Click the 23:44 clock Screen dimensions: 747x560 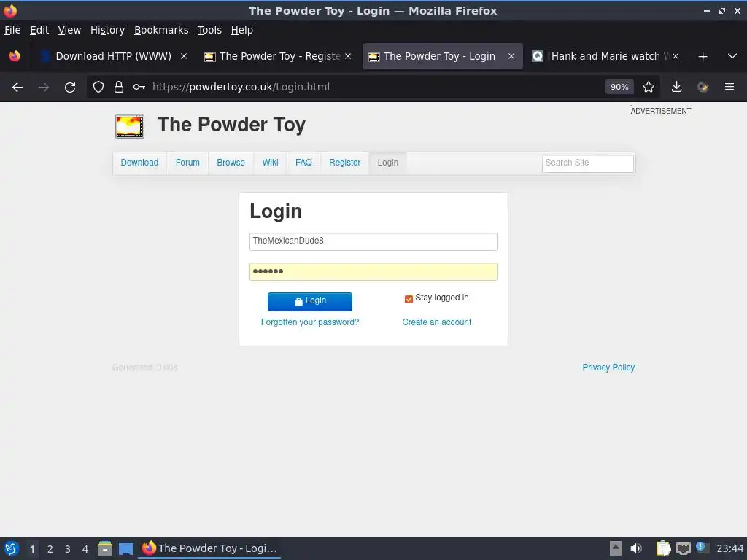pos(729,548)
